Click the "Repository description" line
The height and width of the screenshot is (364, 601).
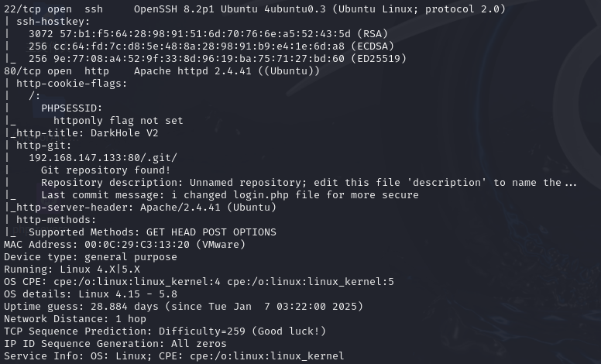[308, 182]
